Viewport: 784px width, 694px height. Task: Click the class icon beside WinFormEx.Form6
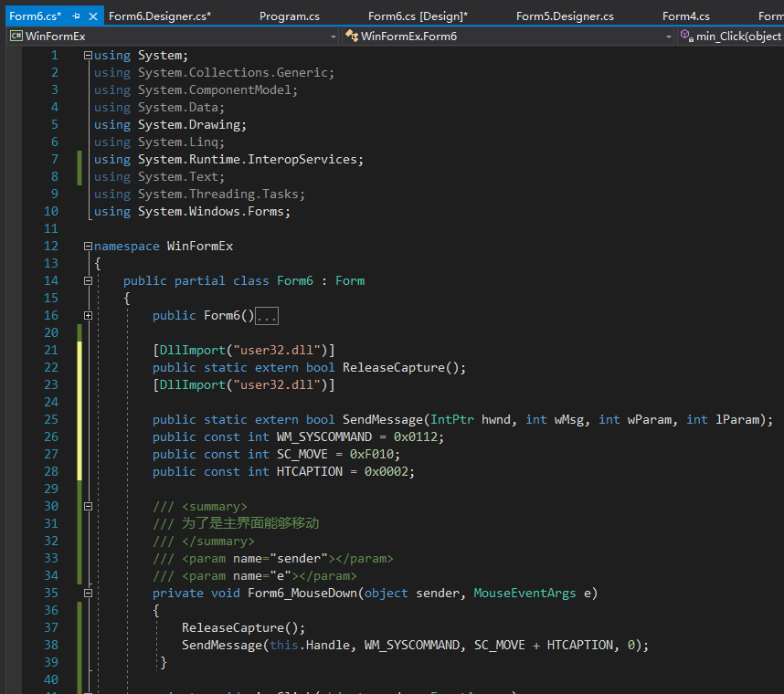[x=352, y=36]
